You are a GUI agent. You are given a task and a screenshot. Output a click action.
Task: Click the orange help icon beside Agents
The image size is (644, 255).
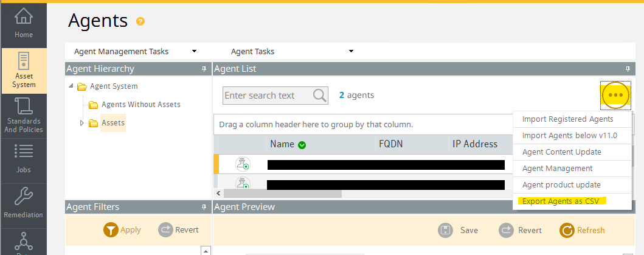tap(140, 21)
